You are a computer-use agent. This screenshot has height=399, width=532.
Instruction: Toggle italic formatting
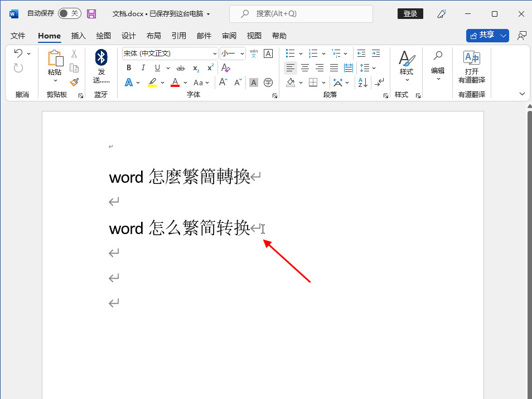pyautogui.click(x=143, y=68)
